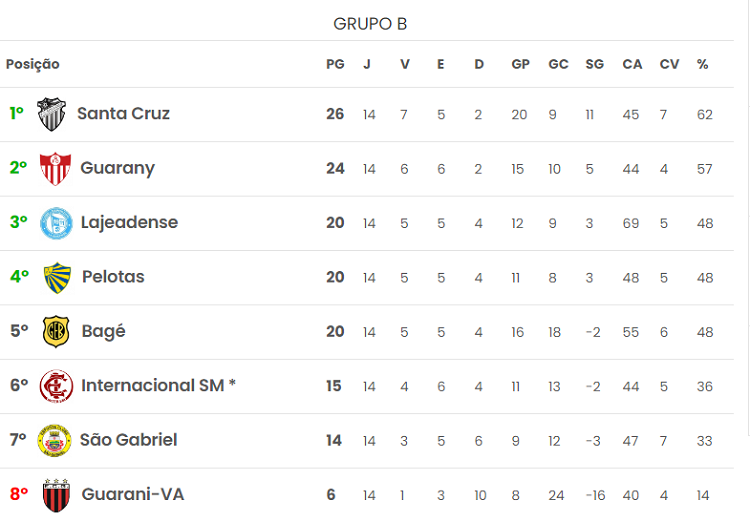Click the % percentage column header
The image size is (750, 522).
703,64
